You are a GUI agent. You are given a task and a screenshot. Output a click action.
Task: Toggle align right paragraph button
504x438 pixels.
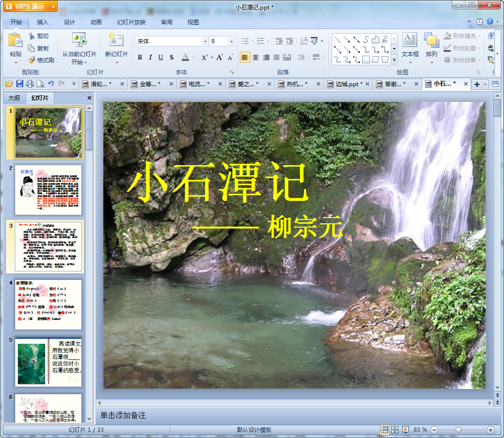click(x=266, y=58)
